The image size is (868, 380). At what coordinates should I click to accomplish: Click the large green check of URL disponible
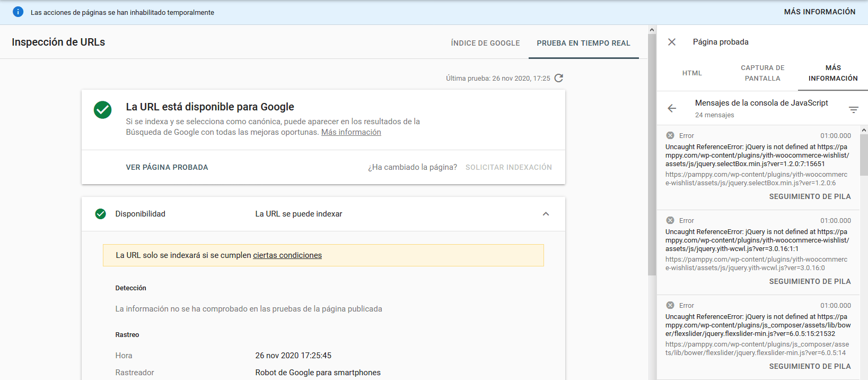coord(102,110)
